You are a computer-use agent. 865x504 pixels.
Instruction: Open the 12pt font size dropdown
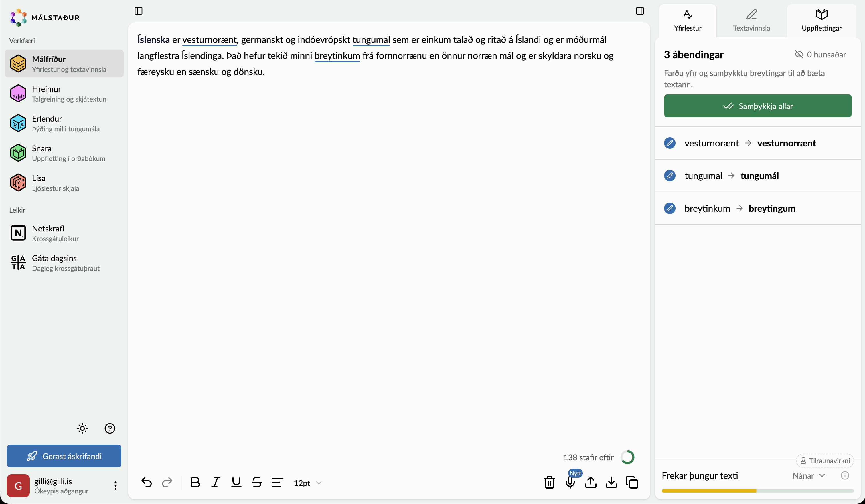pyautogui.click(x=307, y=483)
